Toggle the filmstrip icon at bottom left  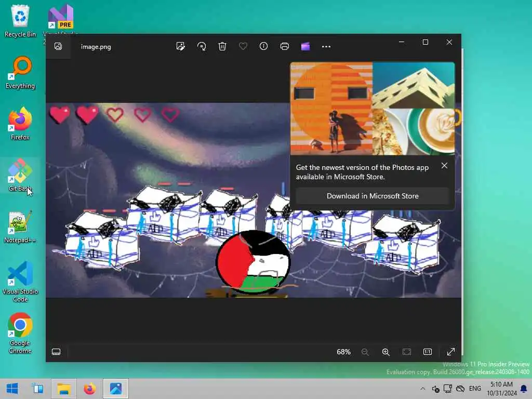56,352
